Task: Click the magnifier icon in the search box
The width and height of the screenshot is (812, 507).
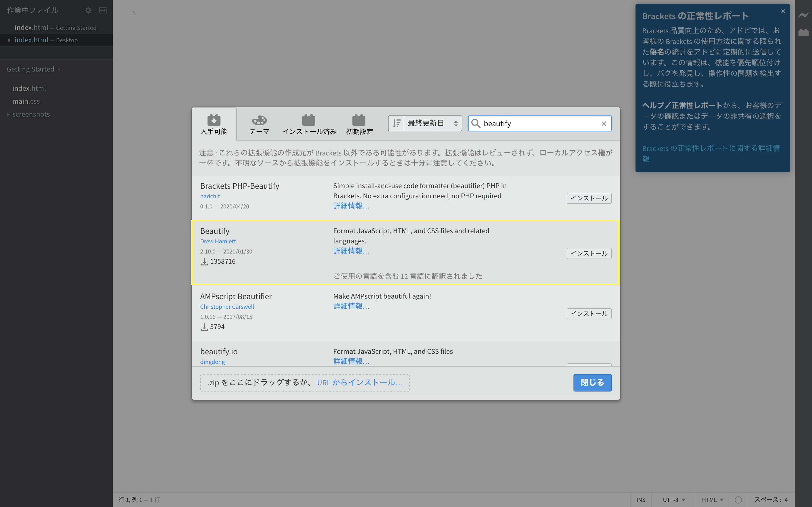Action: (476, 123)
